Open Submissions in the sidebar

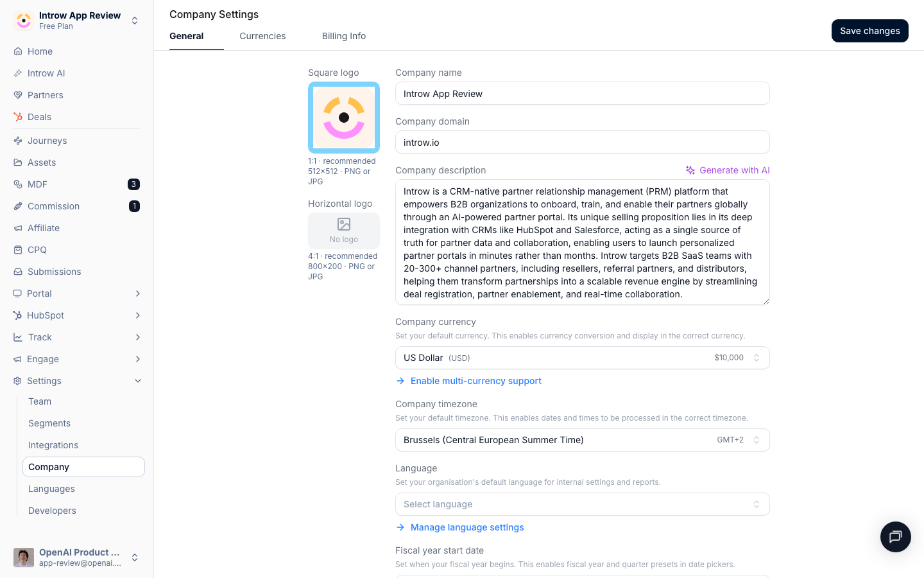pyautogui.click(x=54, y=272)
